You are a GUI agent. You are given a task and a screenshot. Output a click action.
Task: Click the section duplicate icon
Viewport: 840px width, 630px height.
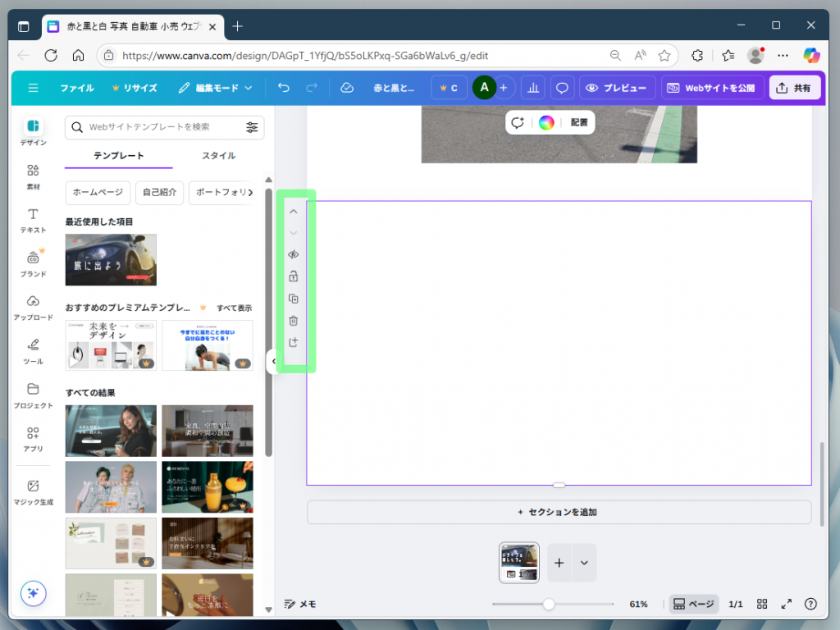click(x=294, y=299)
